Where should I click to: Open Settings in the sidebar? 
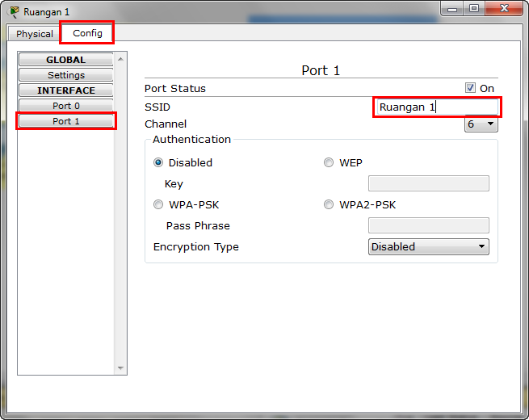click(x=65, y=75)
